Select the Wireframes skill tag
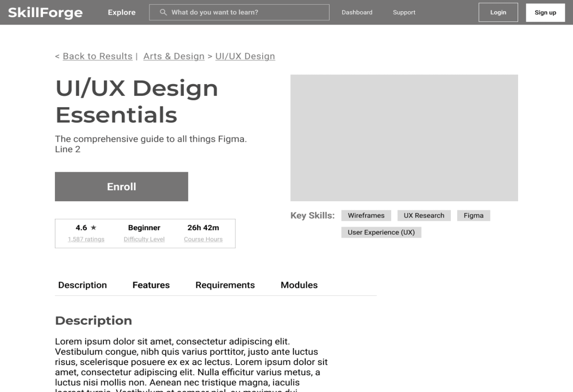 (366, 216)
